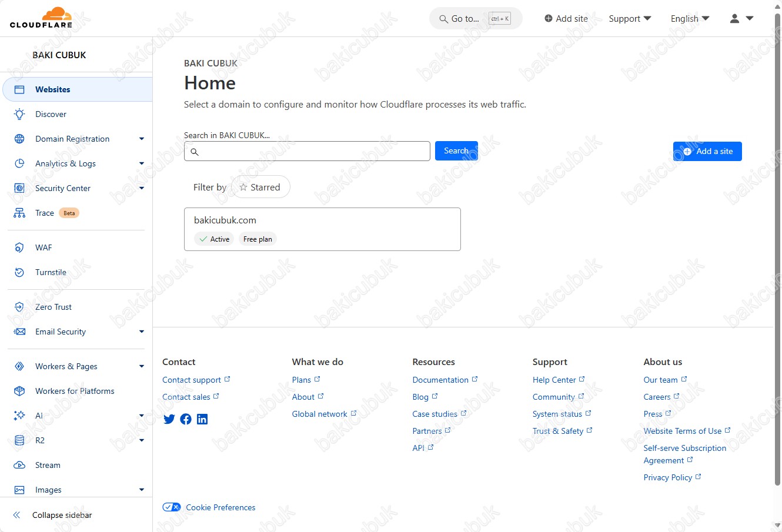Open the Case studies link
This screenshot has width=782, height=532.
click(x=439, y=414)
